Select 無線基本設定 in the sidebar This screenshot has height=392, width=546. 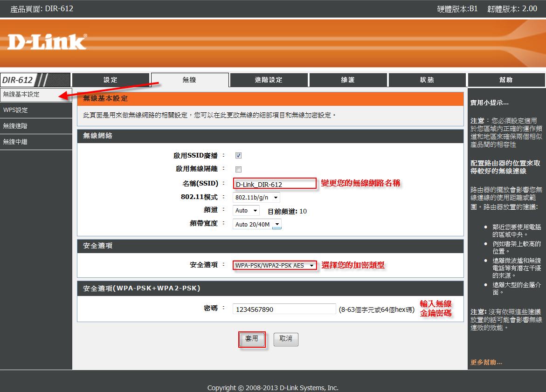(36, 95)
